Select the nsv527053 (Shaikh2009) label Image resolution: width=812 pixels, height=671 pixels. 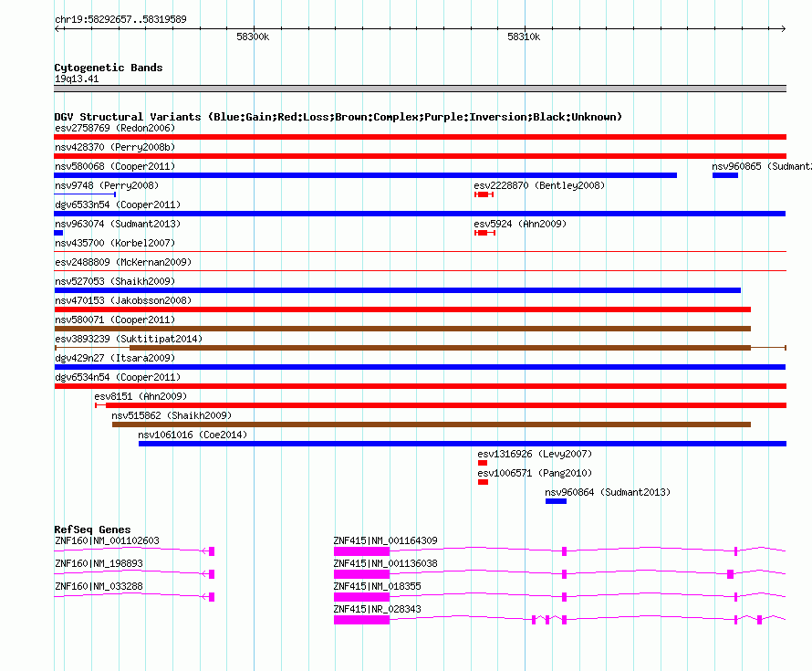(115, 281)
